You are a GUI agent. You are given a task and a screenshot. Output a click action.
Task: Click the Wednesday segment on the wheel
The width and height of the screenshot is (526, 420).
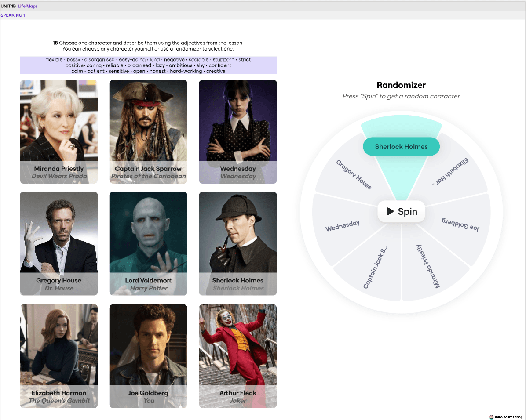tap(343, 226)
